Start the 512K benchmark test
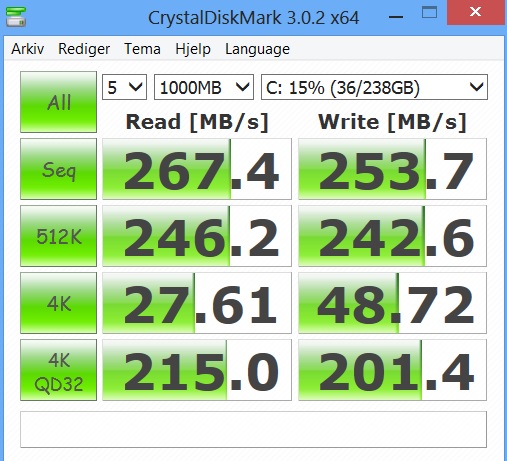 tap(58, 236)
